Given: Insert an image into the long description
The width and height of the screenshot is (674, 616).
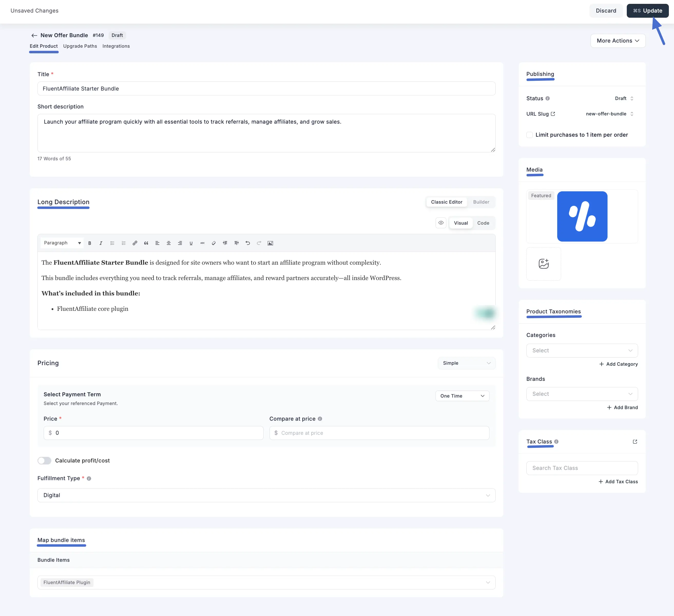Looking at the screenshot, I should tap(270, 243).
